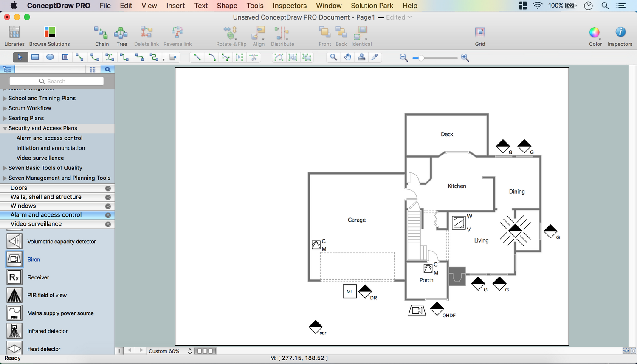This screenshot has height=364, width=637.
Task: Select the Infrared detector shape
Action: (14, 330)
